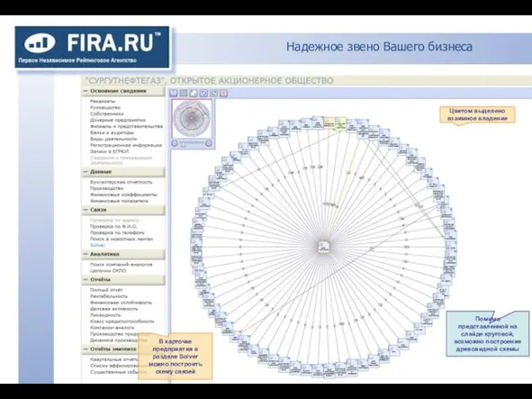Click the FIRA.RU logo
This screenshot has width=532, height=399.
[92, 47]
